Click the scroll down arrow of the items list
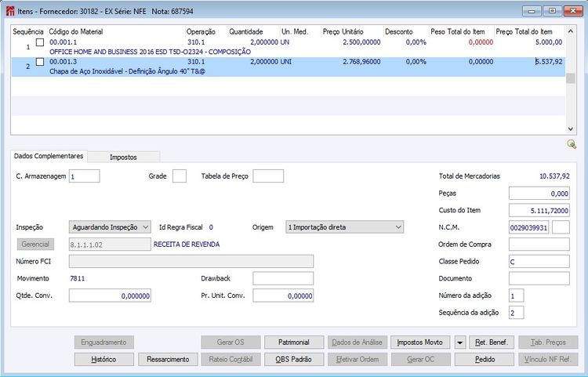This screenshot has width=588, height=377. pos(571,129)
